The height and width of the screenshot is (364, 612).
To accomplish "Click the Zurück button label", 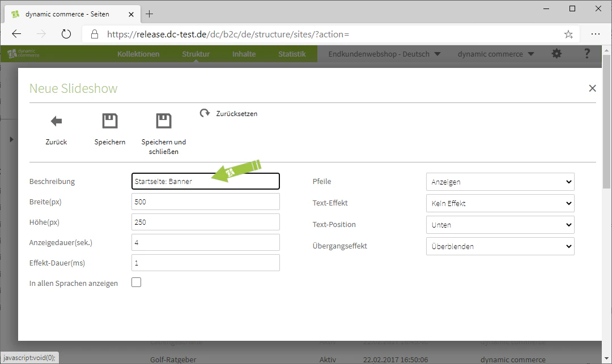I will [x=56, y=142].
